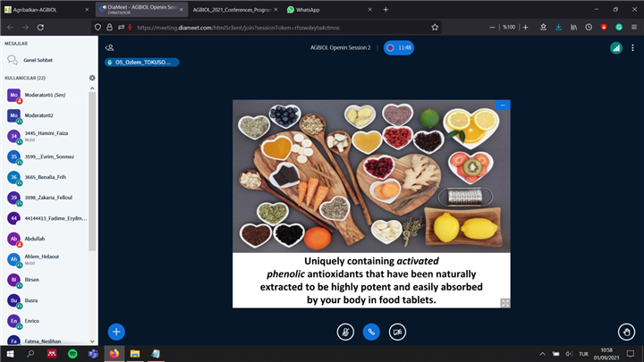The height and width of the screenshot is (362, 644).
Task: Open the tracking protection shield
Action: pos(97,27)
